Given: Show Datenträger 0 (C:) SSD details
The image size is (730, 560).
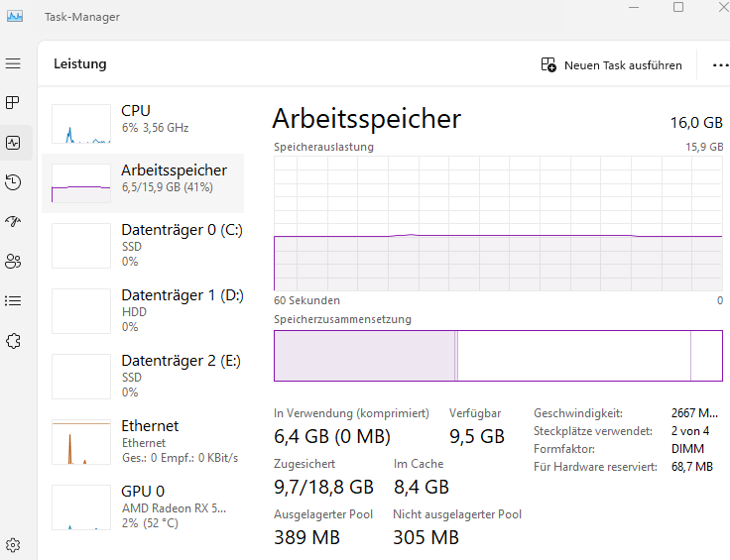Looking at the screenshot, I should (x=147, y=245).
